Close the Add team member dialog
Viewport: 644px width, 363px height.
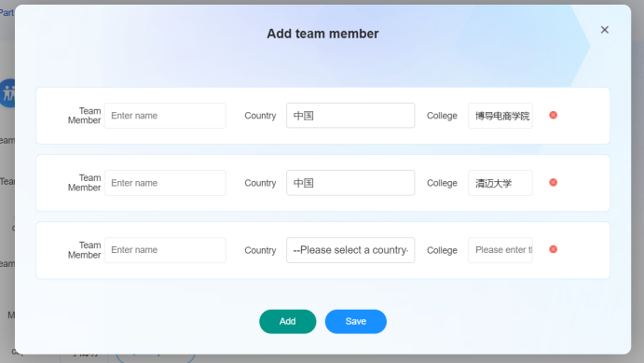pos(605,30)
